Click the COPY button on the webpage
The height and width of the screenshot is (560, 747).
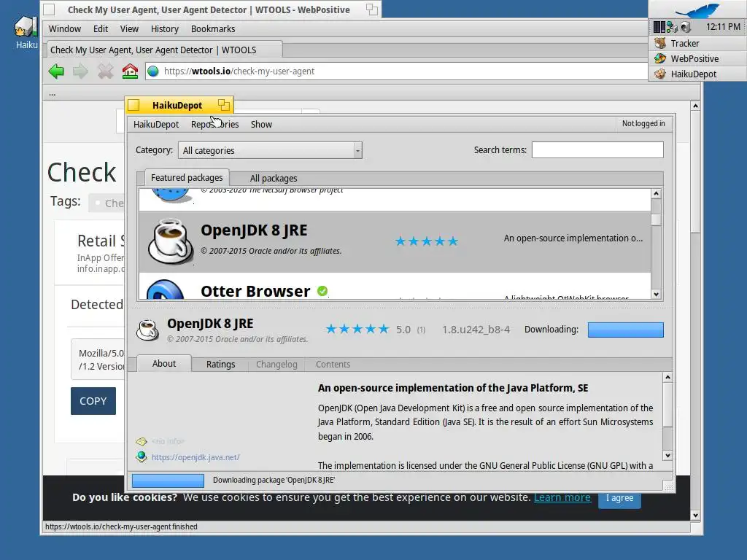(x=93, y=401)
